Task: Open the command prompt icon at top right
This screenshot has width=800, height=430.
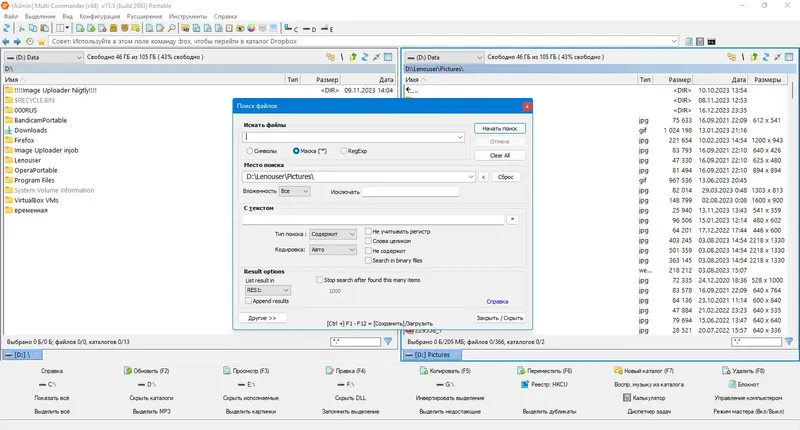Action: pyautogui.click(x=711, y=42)
